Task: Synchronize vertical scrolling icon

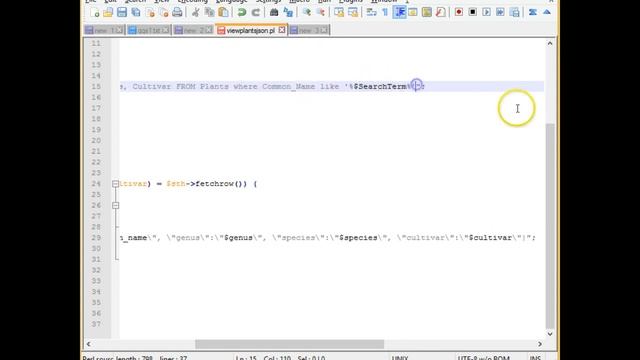Action: tap(339, 12)
